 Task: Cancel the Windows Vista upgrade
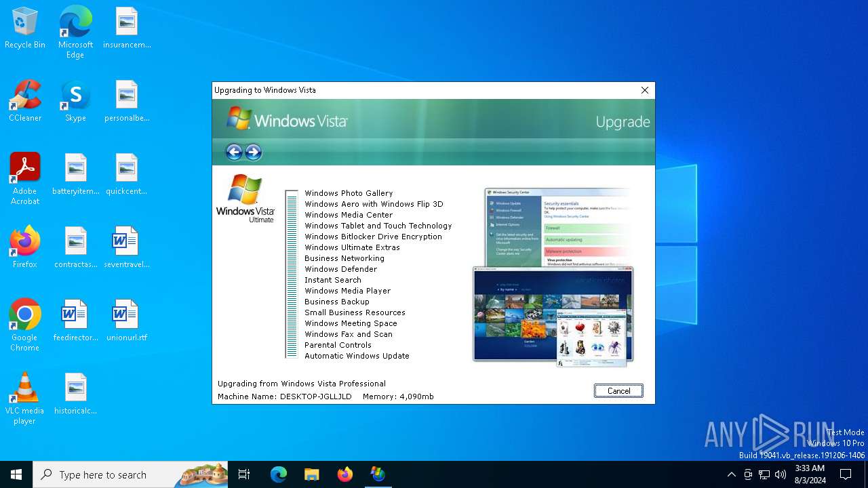click(x=618, y=390)
